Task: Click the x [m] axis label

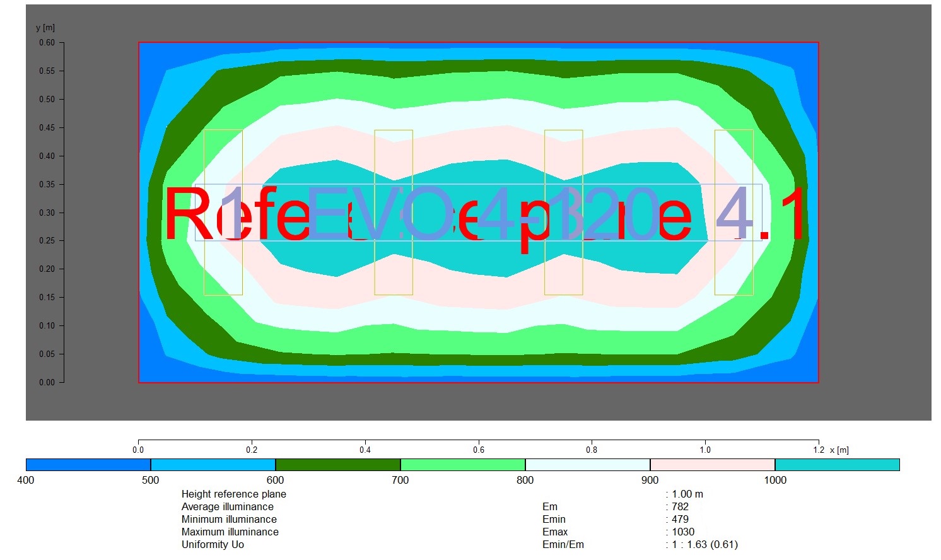Action: pos(839,450)
